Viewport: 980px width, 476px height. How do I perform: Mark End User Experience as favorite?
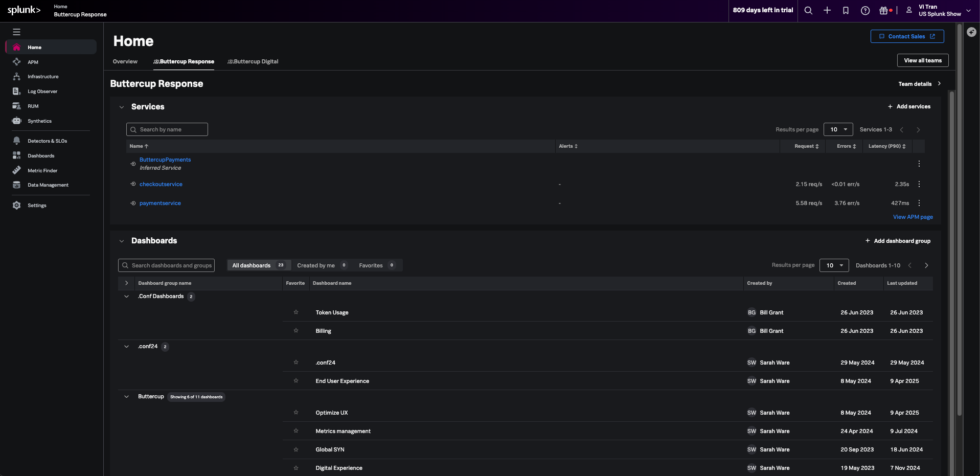(296, 381)
